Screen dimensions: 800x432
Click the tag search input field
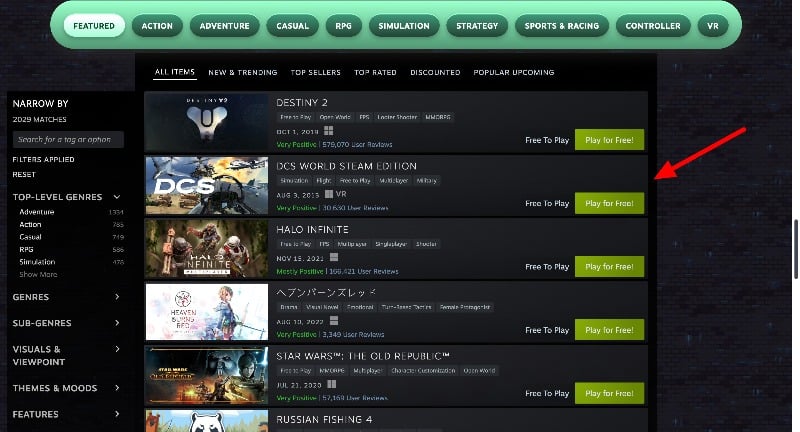point(68,140)
